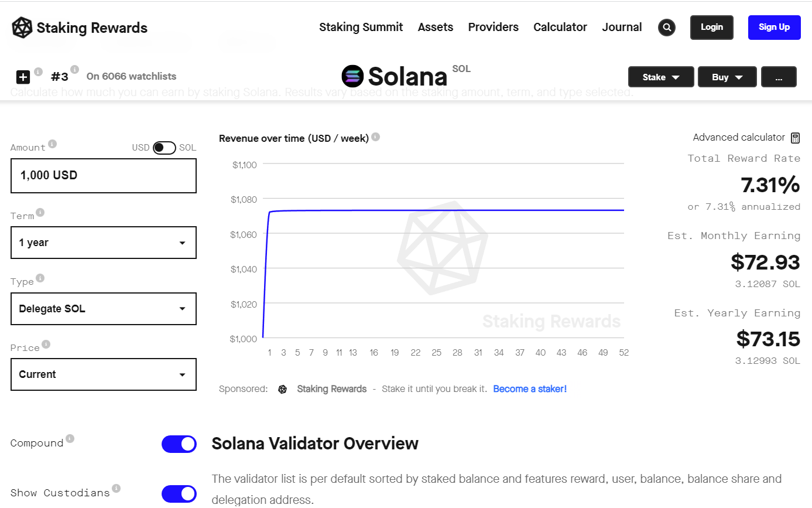Open the Type dropdown showing Delegate SOL
The height and width of the screenshot is (508, 812).
pyautogui.click(x=104, y=309)
